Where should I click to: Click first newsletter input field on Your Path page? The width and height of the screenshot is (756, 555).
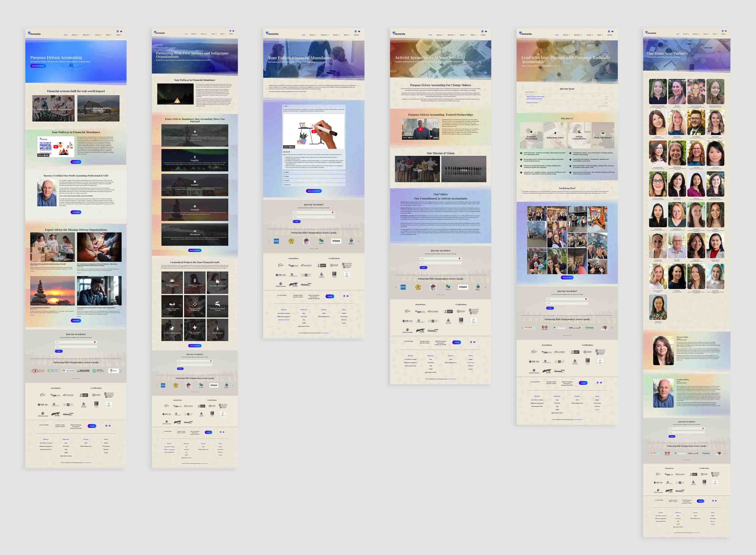point(312,212)
